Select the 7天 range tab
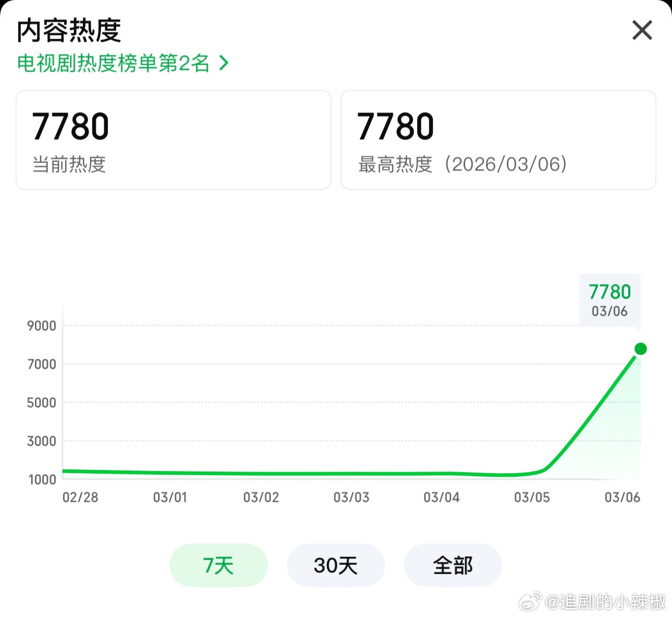 [x=218, y=565]
